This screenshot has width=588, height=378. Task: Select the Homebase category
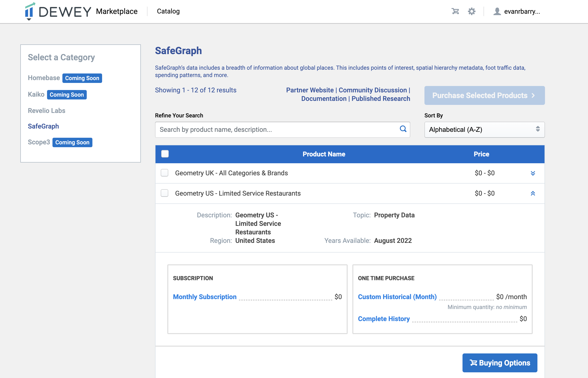pos(44,78)
